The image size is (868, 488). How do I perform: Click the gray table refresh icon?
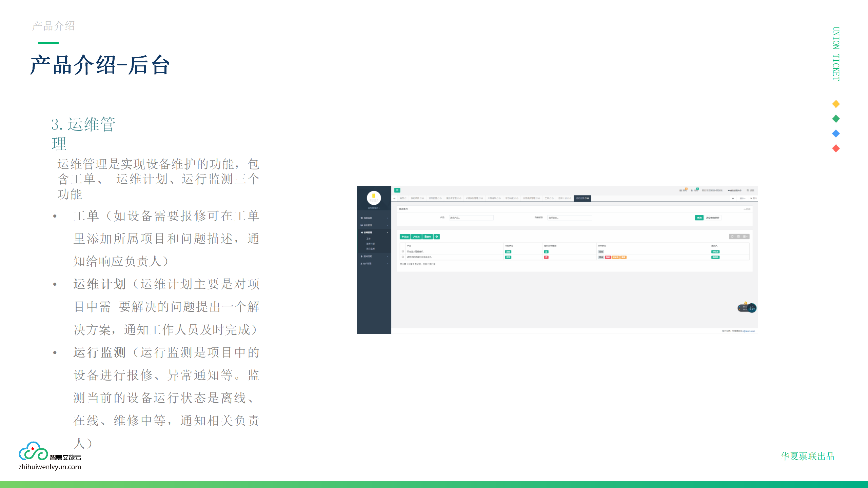(732, 237)
